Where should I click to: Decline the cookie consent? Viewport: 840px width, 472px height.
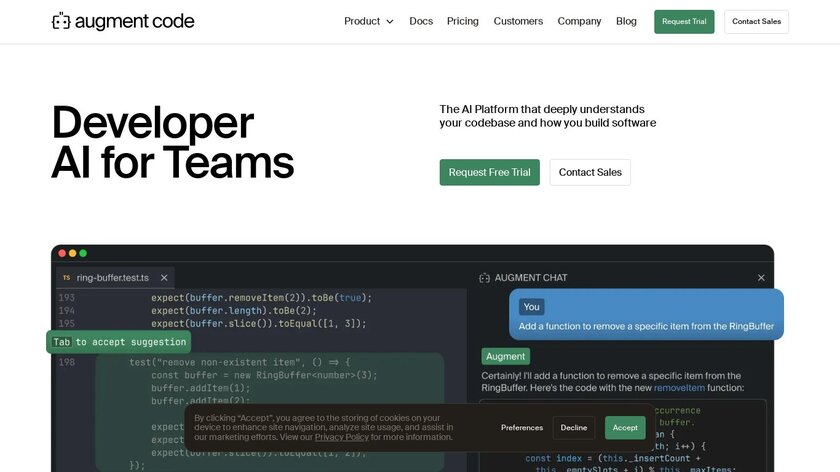pos(574,428)
